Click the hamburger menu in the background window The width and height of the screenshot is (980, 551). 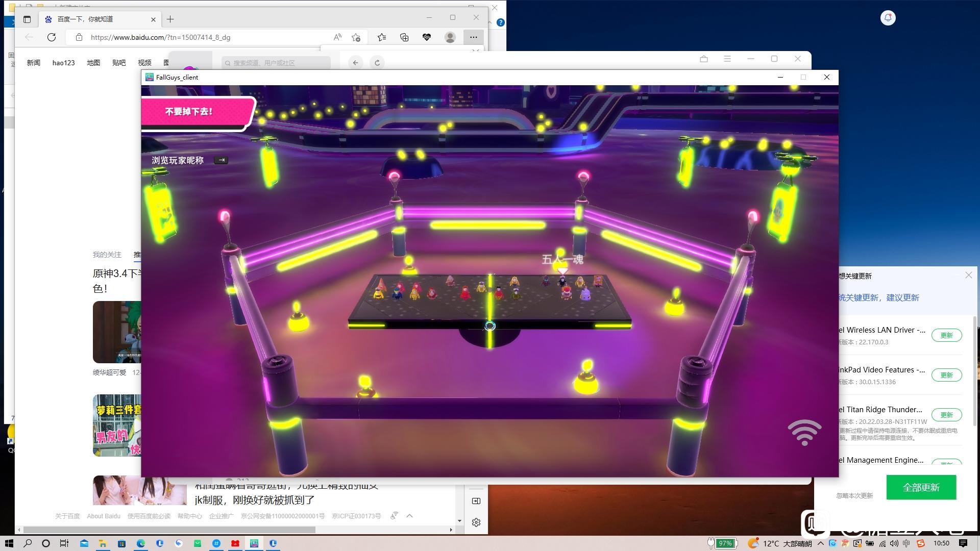coord(727,59)
